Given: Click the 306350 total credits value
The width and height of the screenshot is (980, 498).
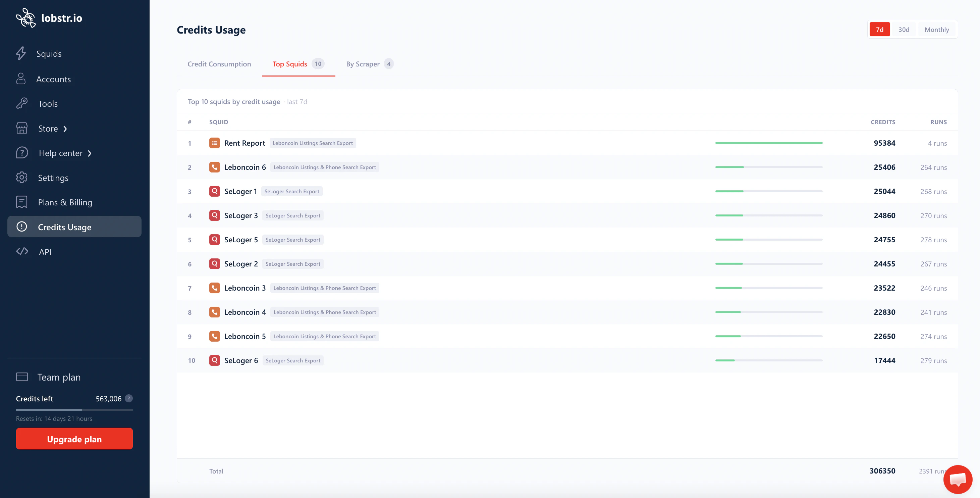Looking at the screenshot, I should (882, 470).
